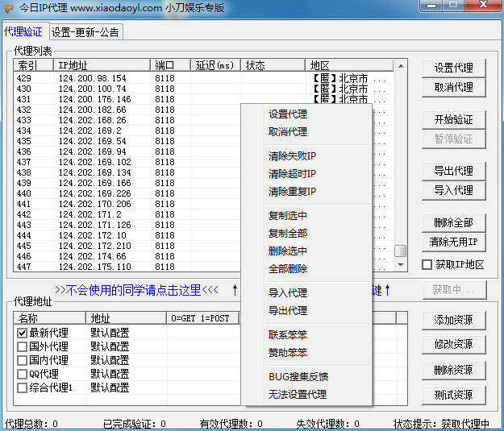Click the 测试资源 button
The image size is (504, 431).
click(453, 396)
